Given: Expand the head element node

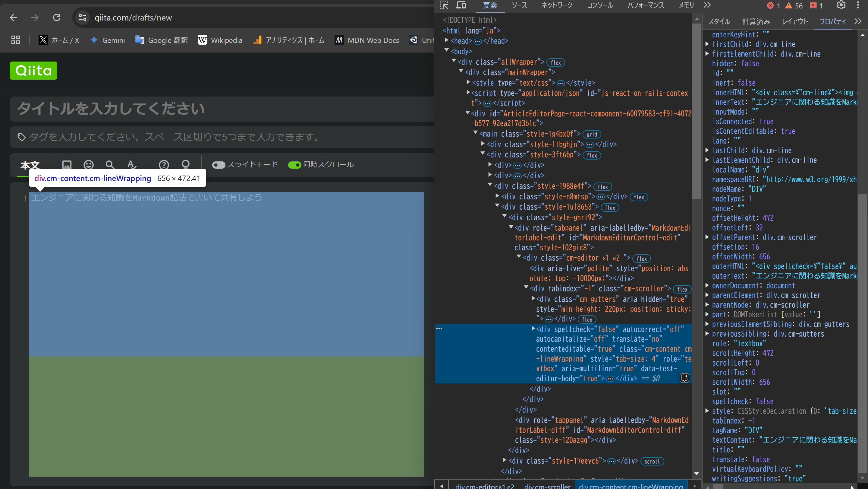Looking at the screenshot, I should [446, 40].
